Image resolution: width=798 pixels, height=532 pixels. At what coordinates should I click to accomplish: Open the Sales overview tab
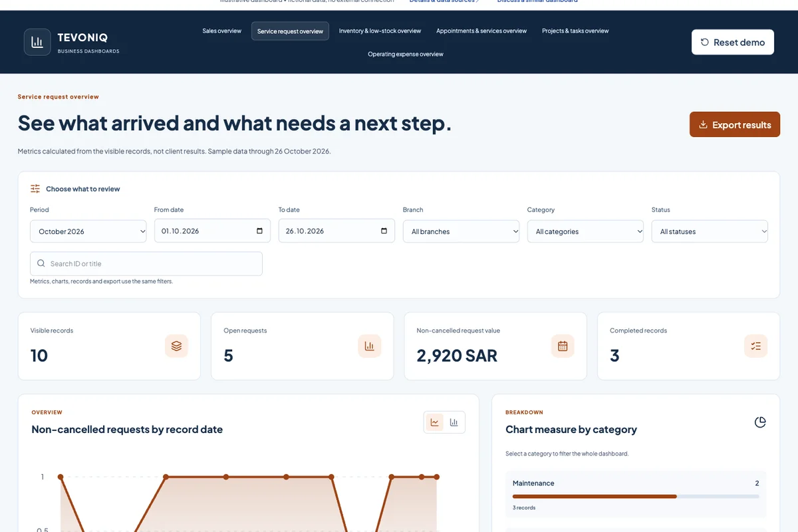222,31
